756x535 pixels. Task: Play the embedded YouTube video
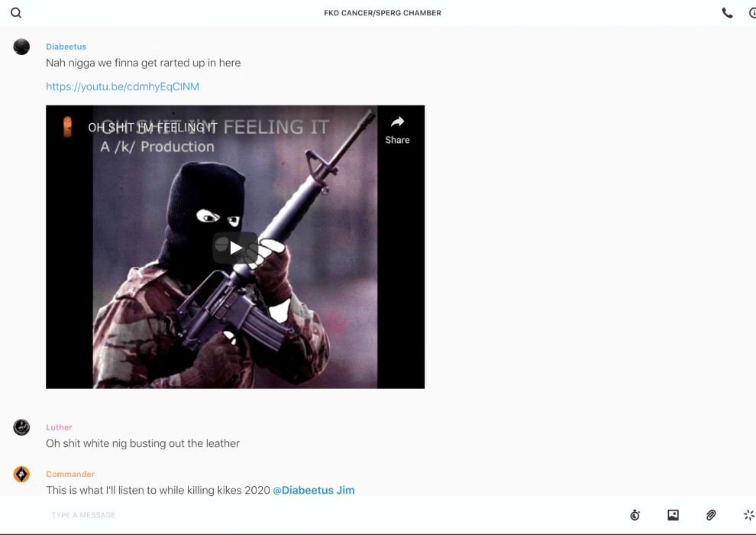235,248
